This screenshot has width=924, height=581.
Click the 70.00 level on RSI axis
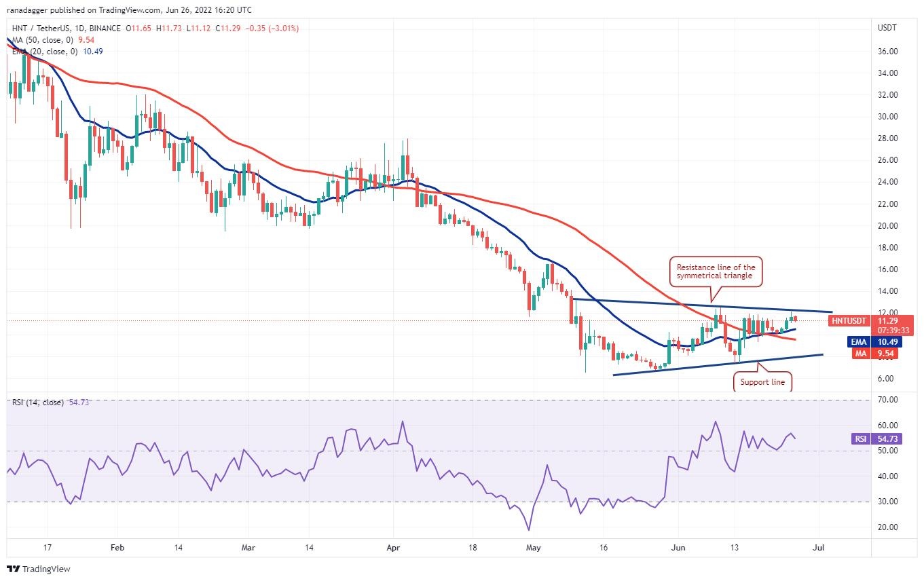(887, 400)
